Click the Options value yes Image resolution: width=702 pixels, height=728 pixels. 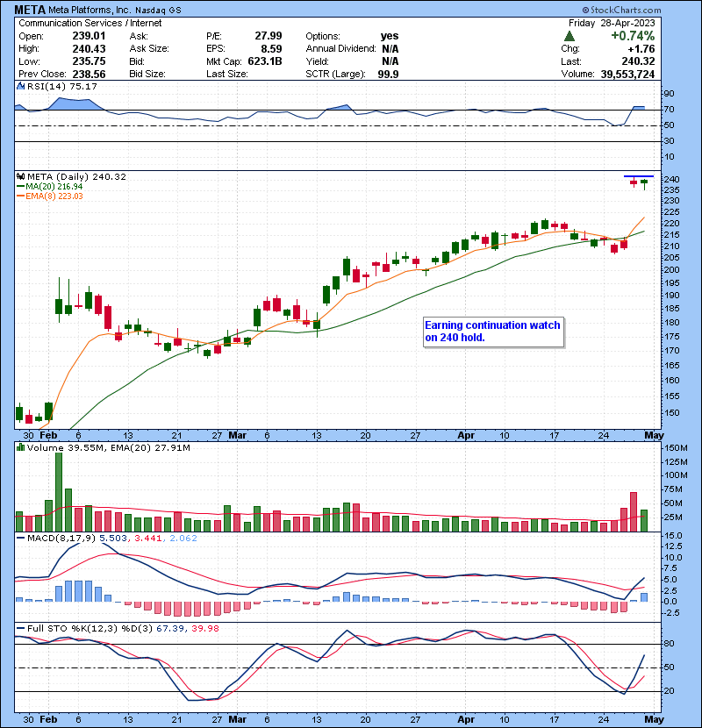[390, 36]
